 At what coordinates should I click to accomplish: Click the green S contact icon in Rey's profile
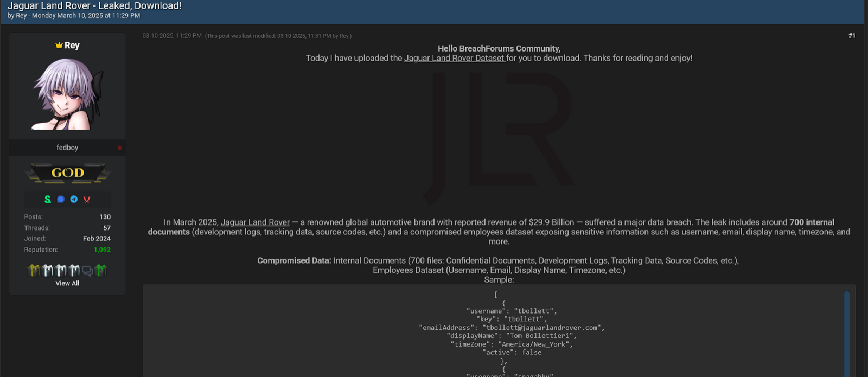pos(48,199)
